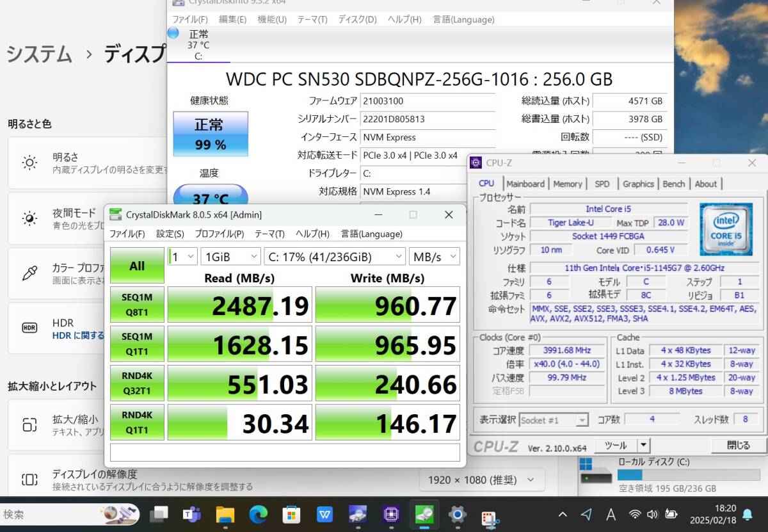Open the test count dropdown
The height and width of the screenshot is (532, 768).
tap(182, 257)
